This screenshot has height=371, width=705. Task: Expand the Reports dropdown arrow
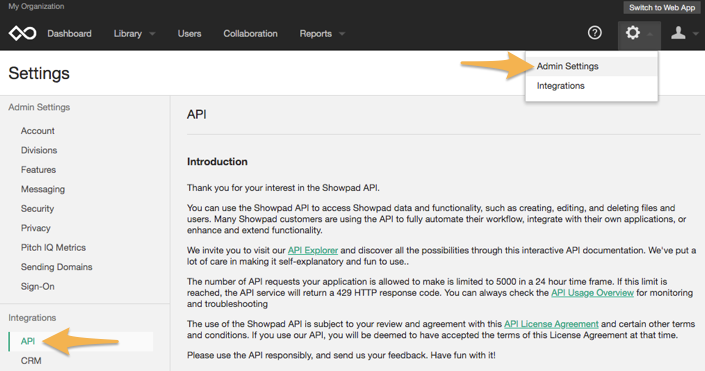pyautogui.click(x=342, y=34)
